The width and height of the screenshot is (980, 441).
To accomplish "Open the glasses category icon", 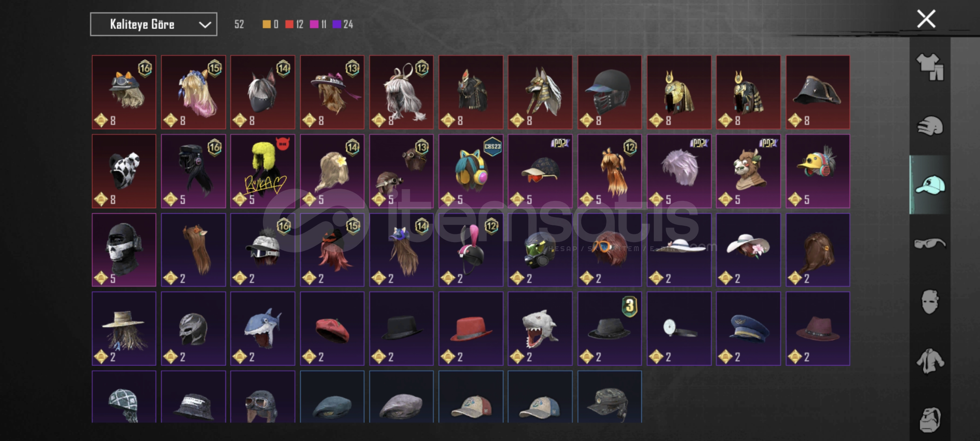I will point(930,244).
